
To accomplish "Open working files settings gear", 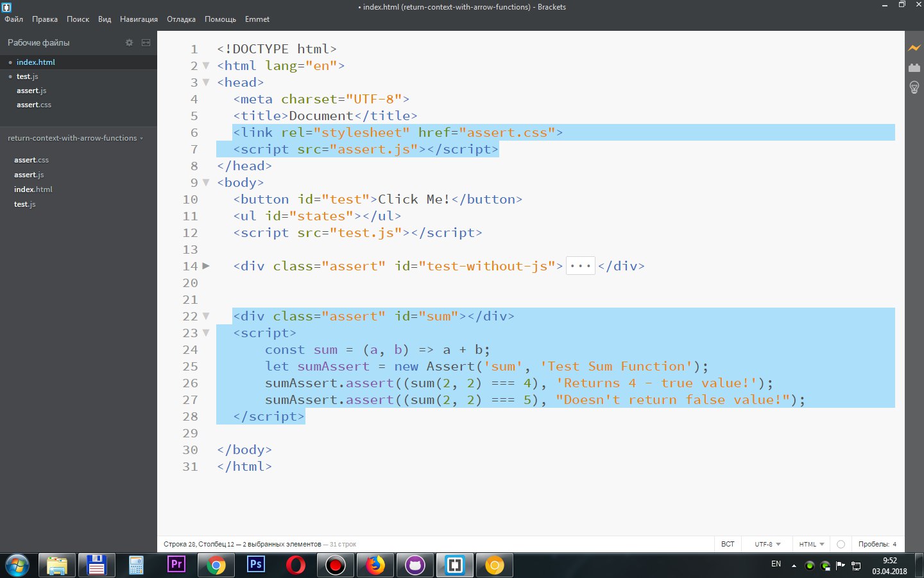I will 129,42.
